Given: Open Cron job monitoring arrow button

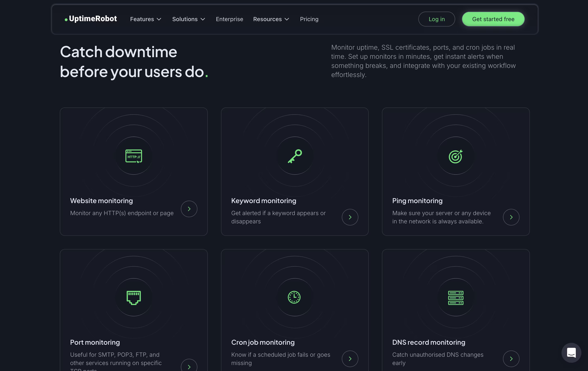Looking at the screenshot, I should pos(350,359).
